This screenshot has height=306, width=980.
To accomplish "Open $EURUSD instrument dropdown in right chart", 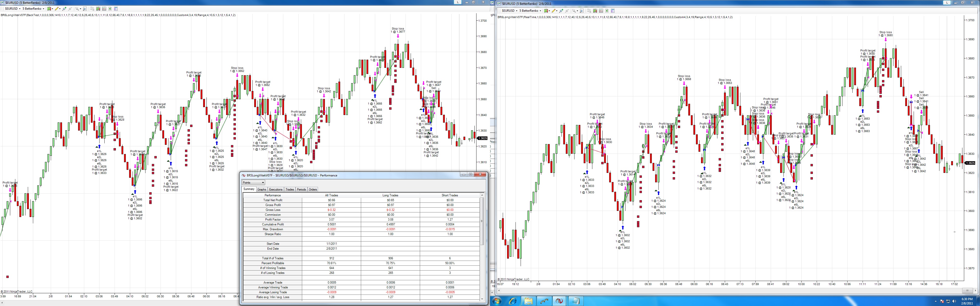I will pos(509,11).
